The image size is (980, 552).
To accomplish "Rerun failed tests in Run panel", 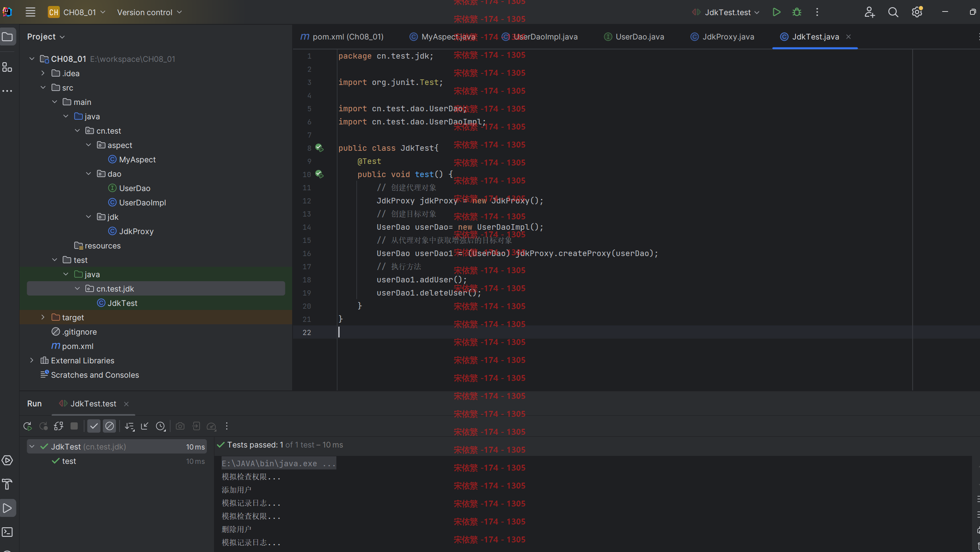I will pyautogui.click(x=43, y=426).
